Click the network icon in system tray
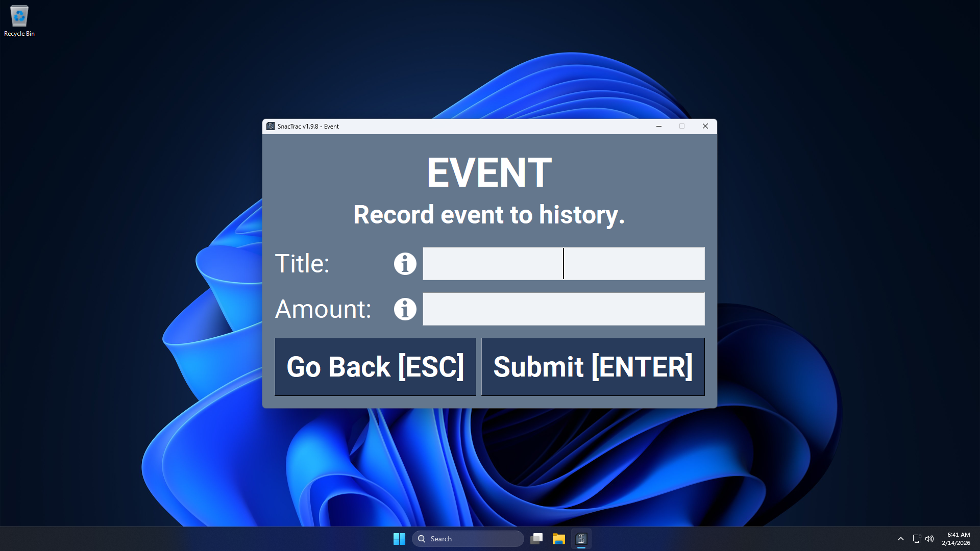 coord(917,539)
